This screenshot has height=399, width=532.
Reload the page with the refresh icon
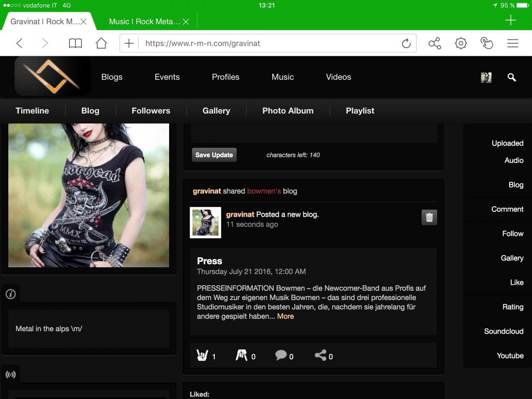[406, 43]
